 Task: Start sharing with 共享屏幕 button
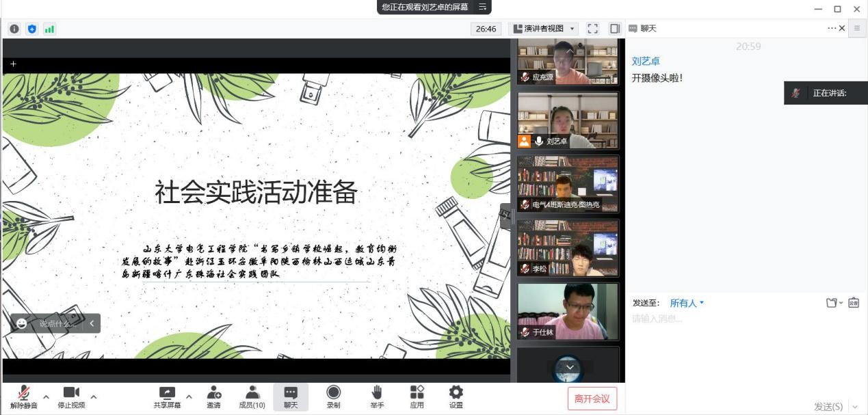coord(167,397)
